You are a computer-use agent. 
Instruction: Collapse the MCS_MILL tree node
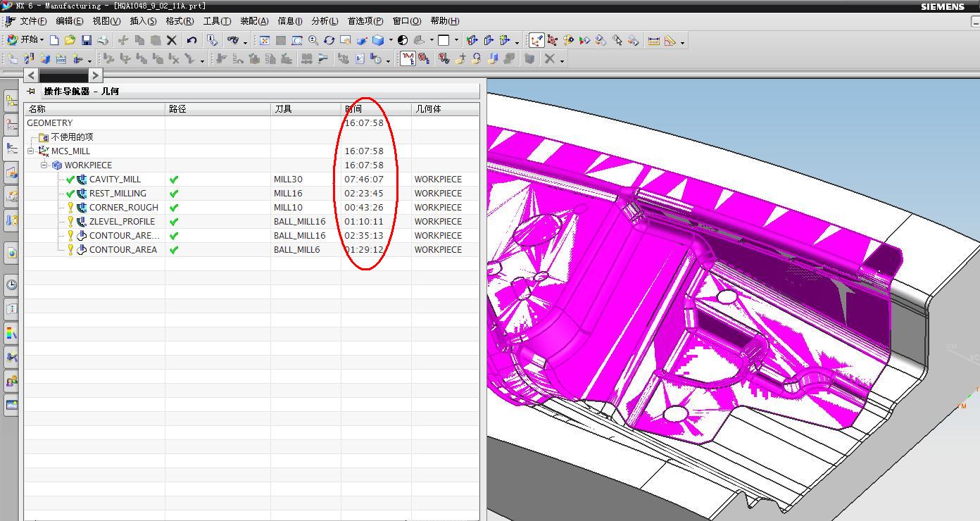coord(31,151)
